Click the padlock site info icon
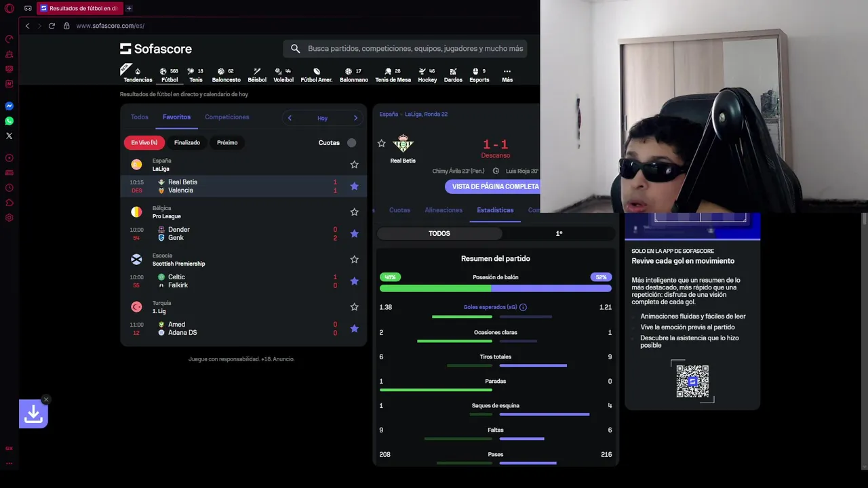Image resolution: width=868 pixels, height=488 pixels. pos(66,26)
